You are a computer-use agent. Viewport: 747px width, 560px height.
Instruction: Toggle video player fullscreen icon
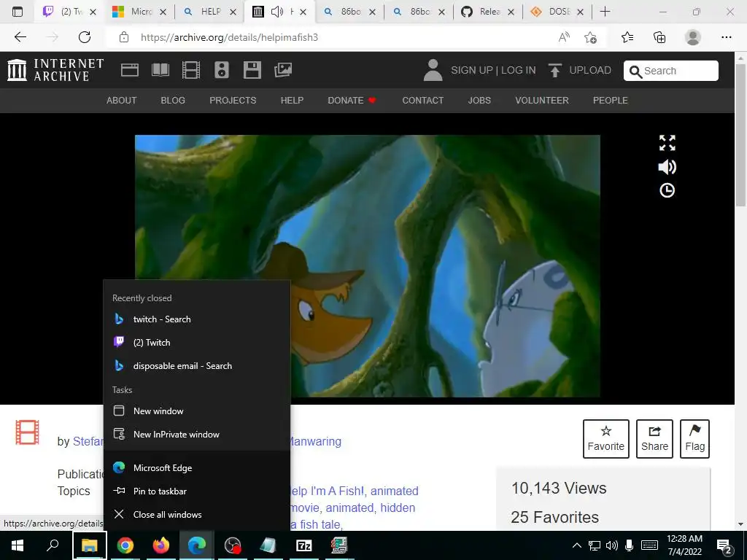pyautogui.click(x=667, y=142)
